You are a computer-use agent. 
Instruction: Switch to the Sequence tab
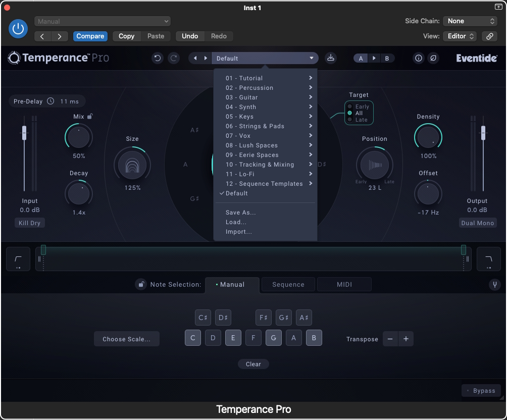click(288, 285)
